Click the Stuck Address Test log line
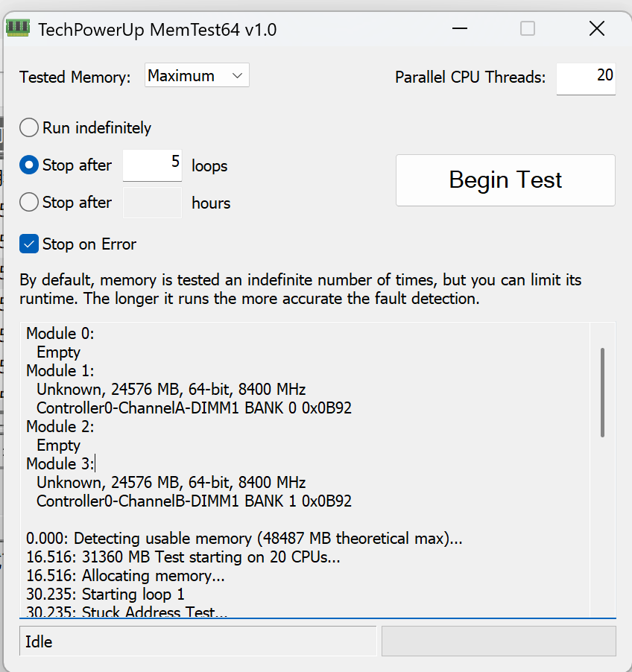 pos(127,612)
